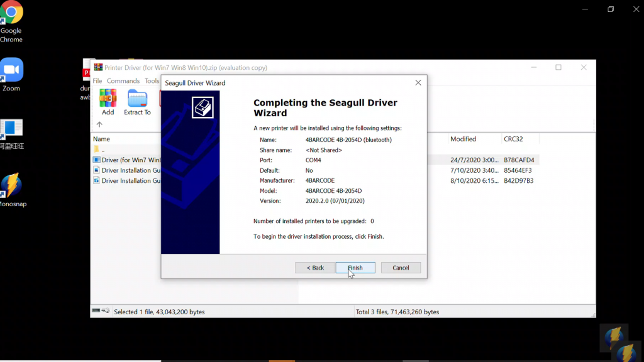Cancel the Seagull Driver Wizard
Viewport: 644px width, 362px height.
tap(401, 268)
